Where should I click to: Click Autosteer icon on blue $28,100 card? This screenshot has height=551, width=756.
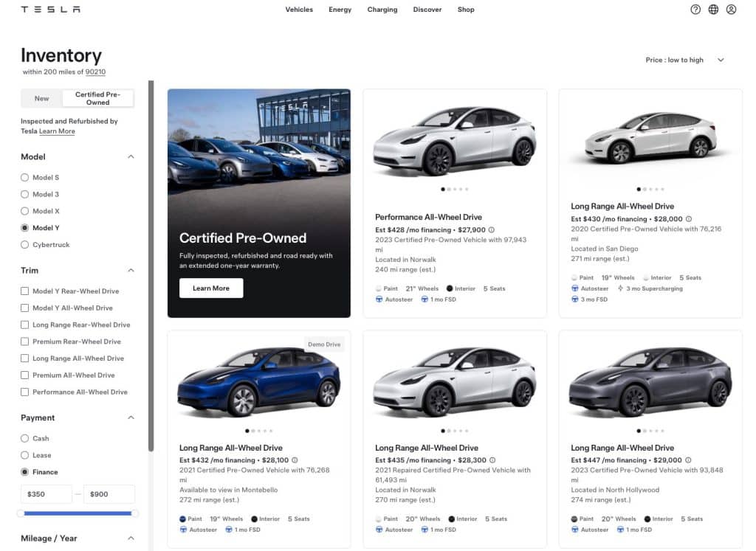pos(183,530)
